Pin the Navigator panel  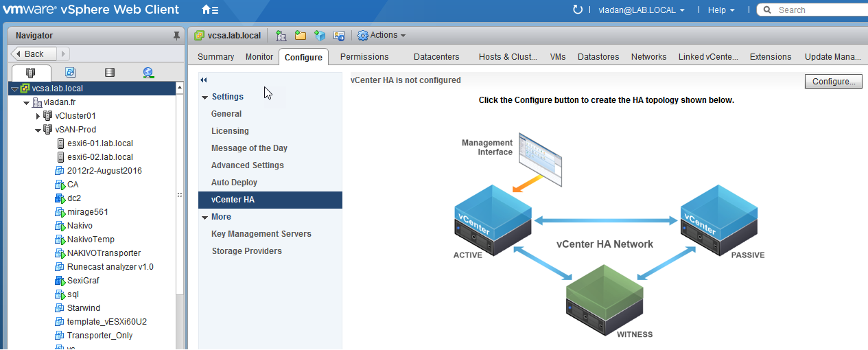pos(176,36)
